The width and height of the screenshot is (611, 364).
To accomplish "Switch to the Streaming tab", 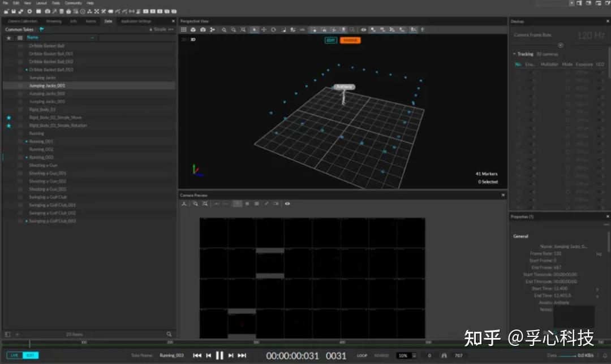I will point(53,21).
